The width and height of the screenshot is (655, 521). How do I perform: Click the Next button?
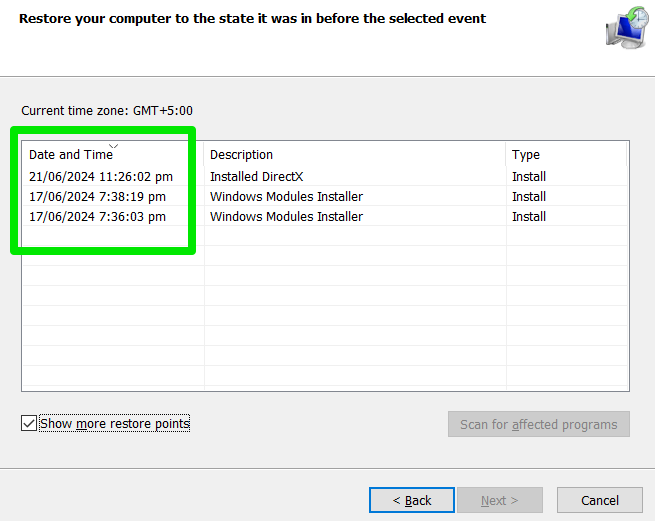coord(500,500)
